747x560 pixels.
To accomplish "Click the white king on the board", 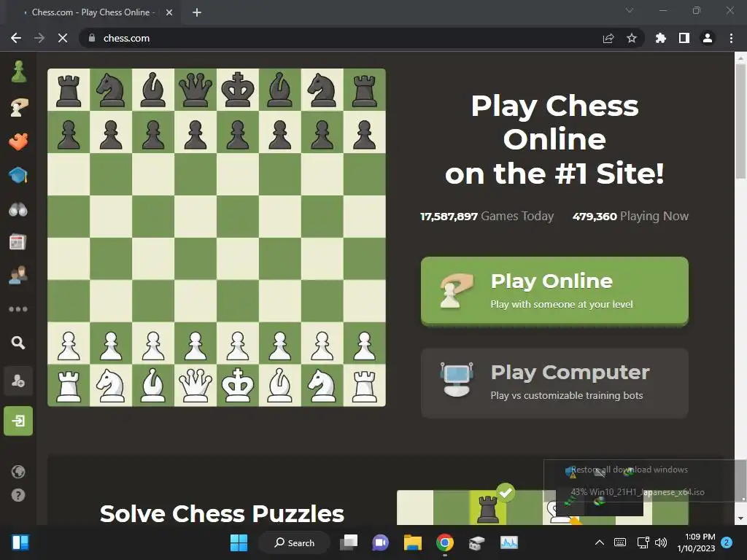I will pos(238,385).
